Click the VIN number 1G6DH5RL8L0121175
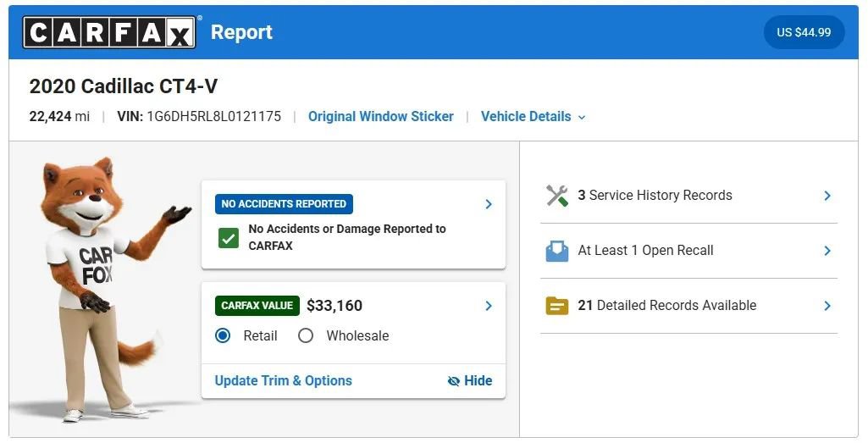This screenshot has width=868, height=443. click(213, 117)
